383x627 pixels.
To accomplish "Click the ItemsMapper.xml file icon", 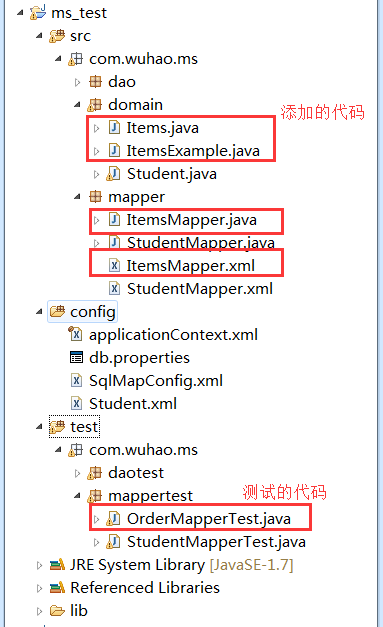I will point(114,265).
